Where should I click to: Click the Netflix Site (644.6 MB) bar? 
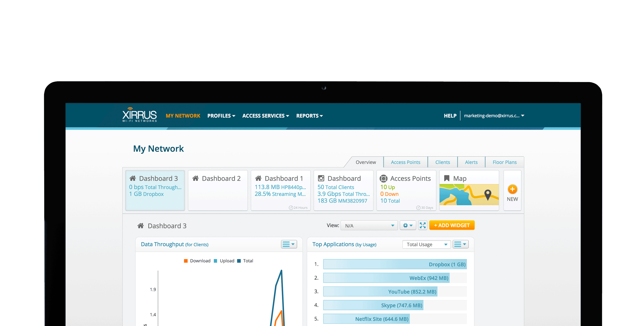click(366, 319)
